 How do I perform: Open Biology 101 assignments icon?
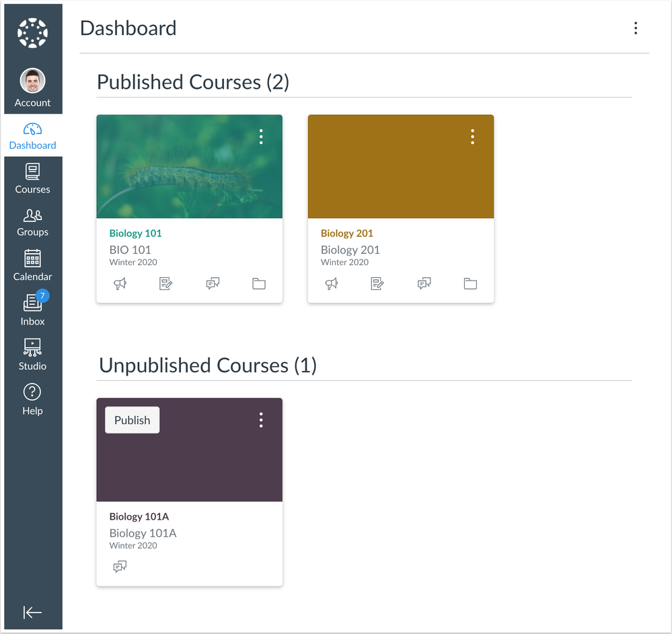coord(166,283)
